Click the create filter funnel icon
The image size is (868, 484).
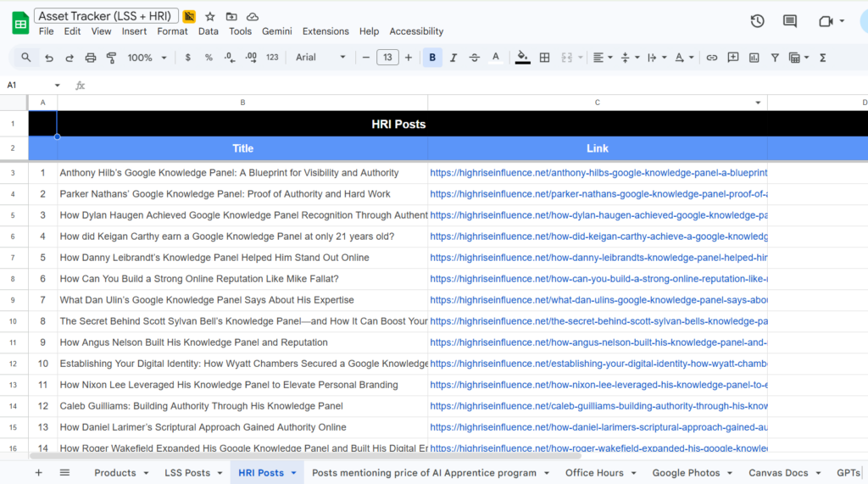pyautogui.click(x=775, y=58)
